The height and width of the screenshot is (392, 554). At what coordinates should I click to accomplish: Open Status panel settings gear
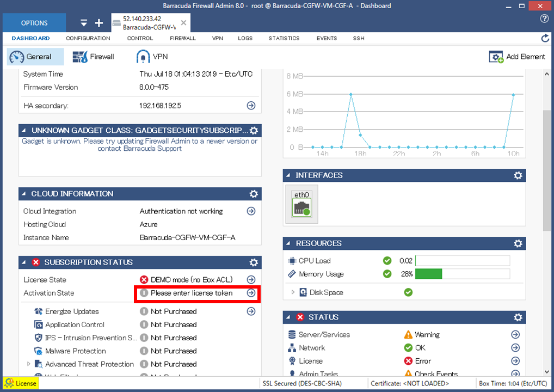(518, 317)
